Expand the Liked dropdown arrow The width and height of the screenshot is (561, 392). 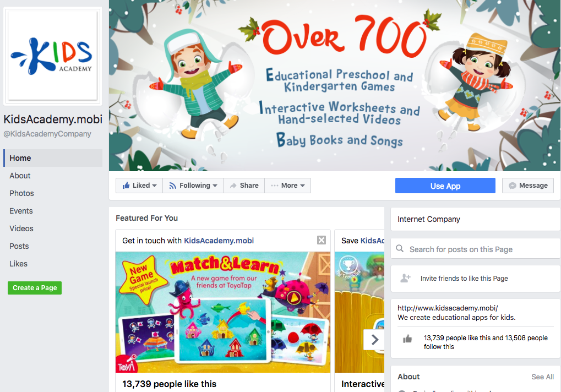pos(154,186)
